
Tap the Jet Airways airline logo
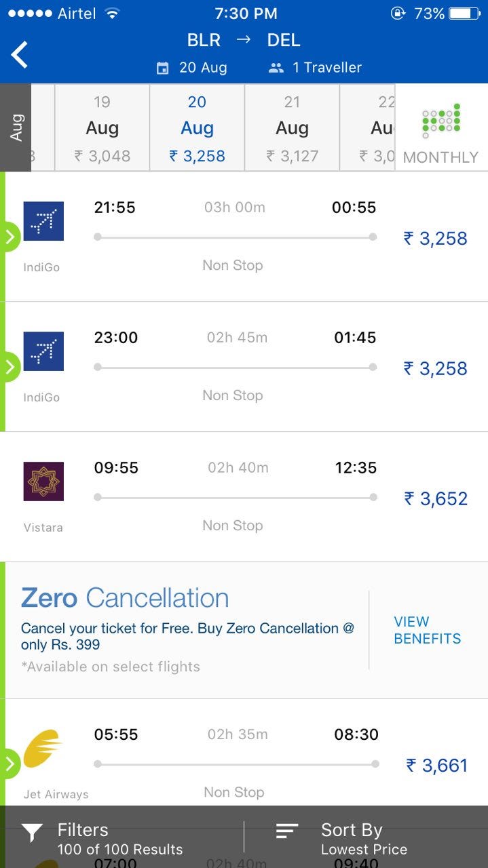point(43,749)
